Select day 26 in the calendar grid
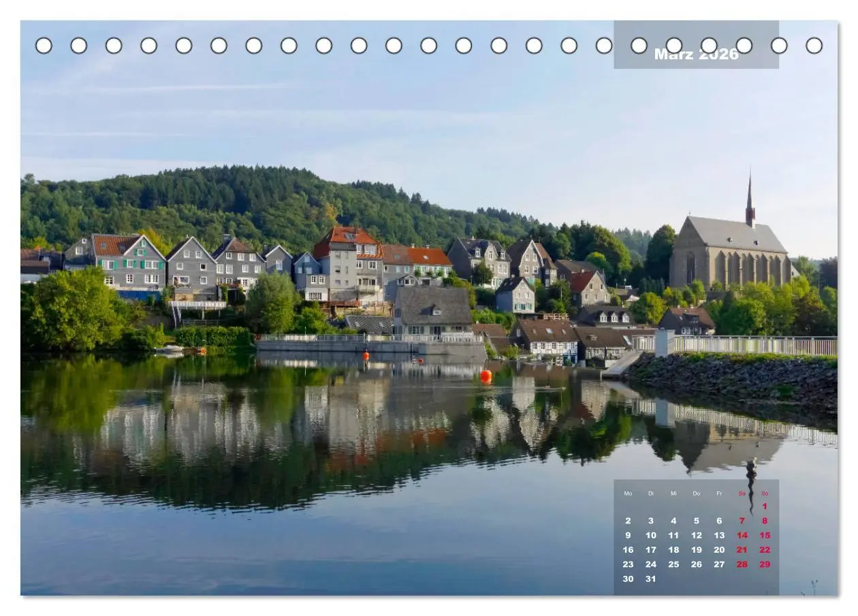This screenshot has width=858, height=616. pyautogui.click(x=697, y=564)
